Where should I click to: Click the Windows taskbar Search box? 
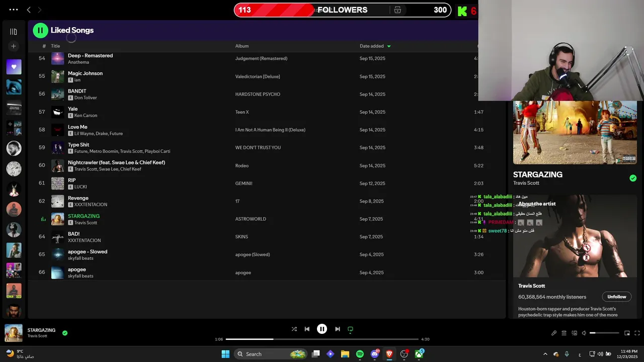[271, 354]
